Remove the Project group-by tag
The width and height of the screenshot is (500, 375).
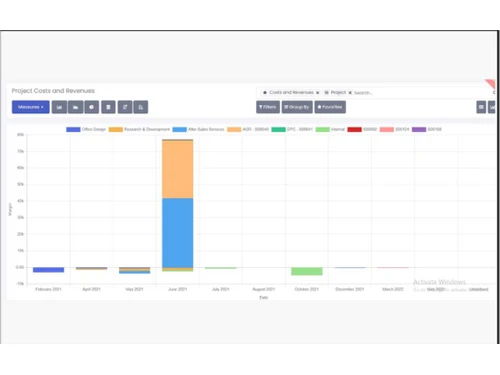coord(350,93)
